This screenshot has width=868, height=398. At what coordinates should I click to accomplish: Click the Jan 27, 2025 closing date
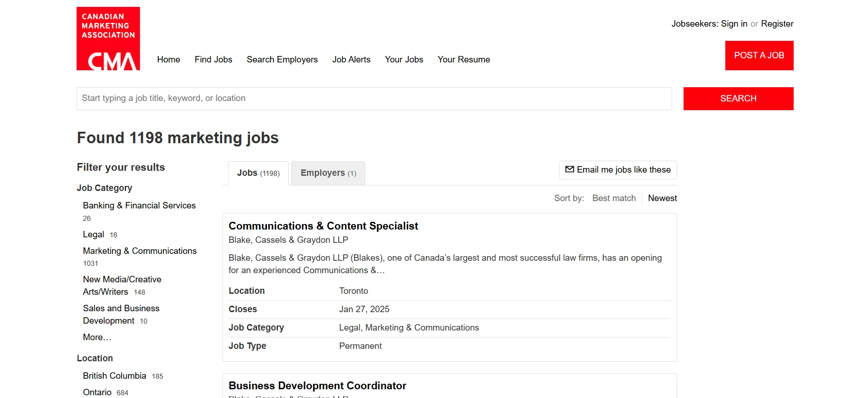click(x=364, y=309)
